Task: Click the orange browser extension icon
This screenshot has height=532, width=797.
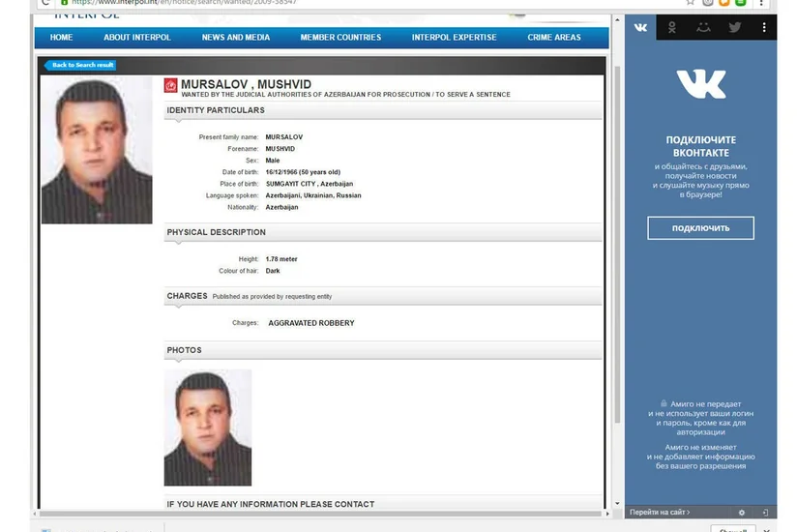Action: tap(724, 3)
